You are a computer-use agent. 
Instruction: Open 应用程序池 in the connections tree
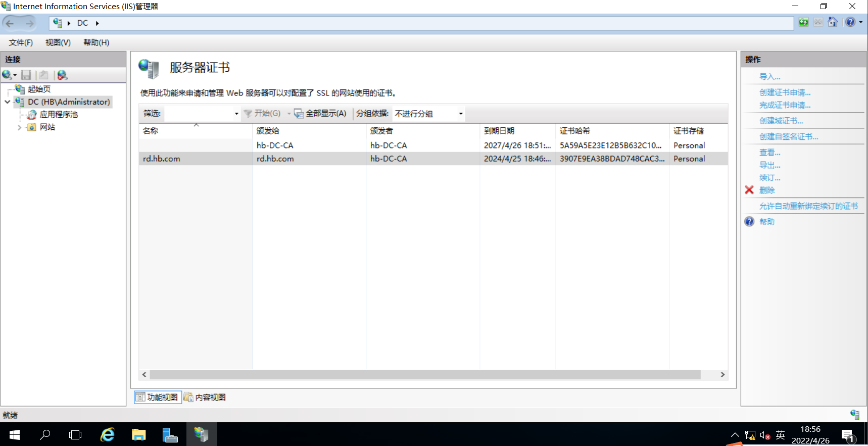point(59,115)
